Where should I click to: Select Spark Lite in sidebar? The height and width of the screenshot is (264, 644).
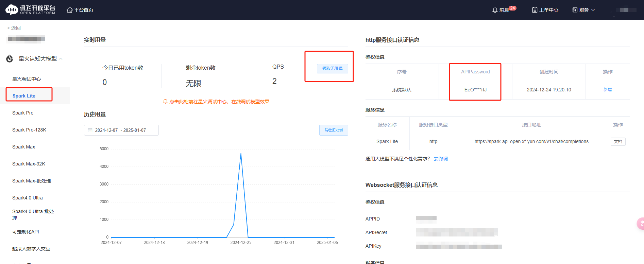(x=24, y=96)
